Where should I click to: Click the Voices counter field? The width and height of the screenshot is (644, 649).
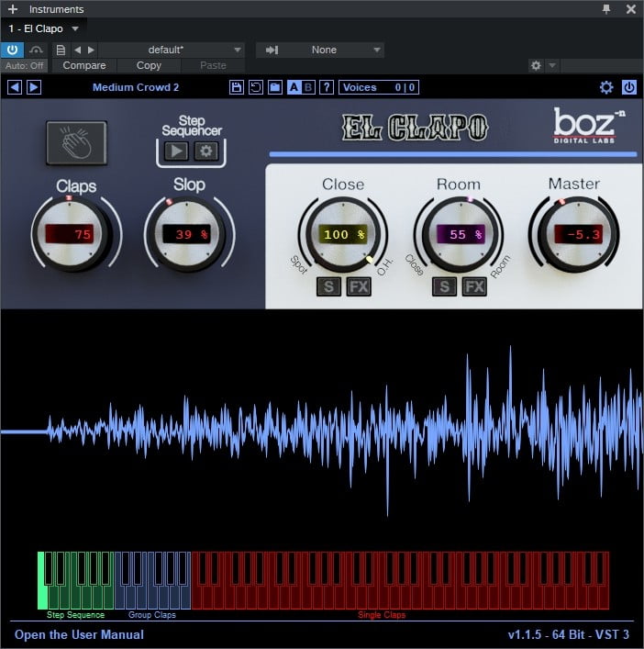coord(379,87)
